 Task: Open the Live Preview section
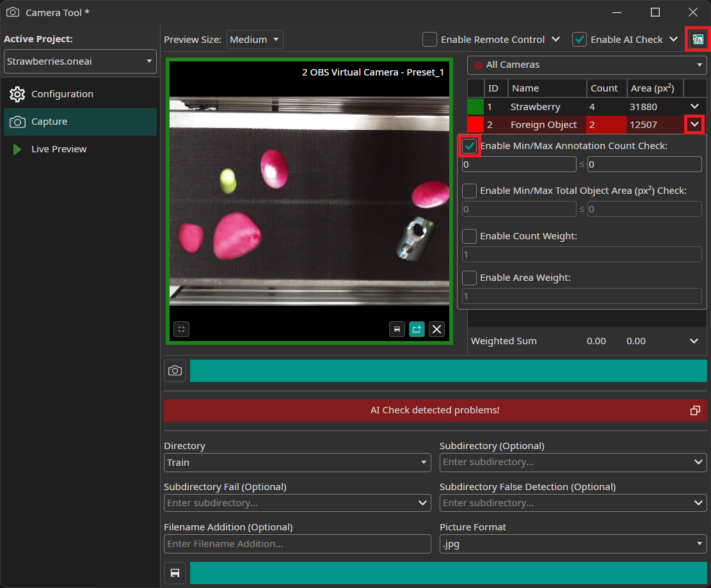[58, 148]
